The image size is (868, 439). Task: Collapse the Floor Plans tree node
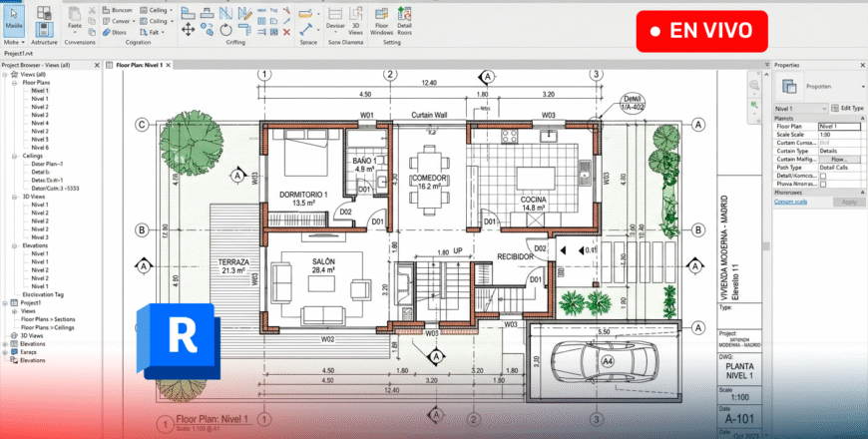[14, 82]
